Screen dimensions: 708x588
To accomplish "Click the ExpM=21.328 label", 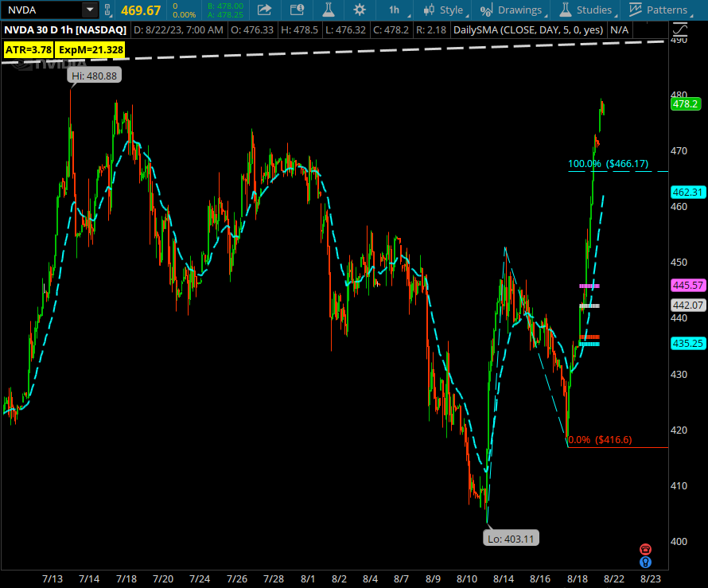I will (x=91, y=49).
